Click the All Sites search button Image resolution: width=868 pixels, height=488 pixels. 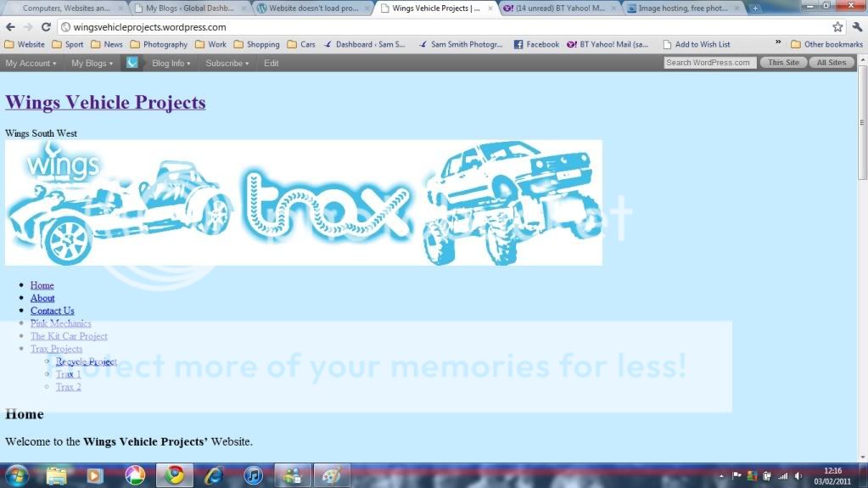tap(831, 63)
